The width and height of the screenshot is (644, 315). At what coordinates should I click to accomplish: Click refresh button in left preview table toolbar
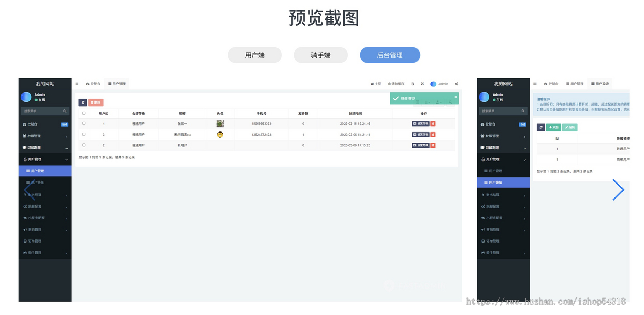tap(83, 102)
